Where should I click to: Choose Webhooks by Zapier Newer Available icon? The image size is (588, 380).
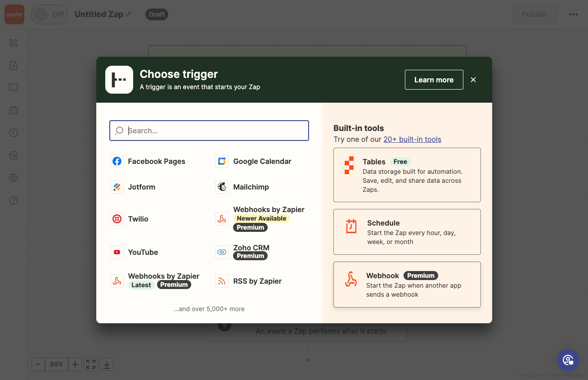point(222,219)
